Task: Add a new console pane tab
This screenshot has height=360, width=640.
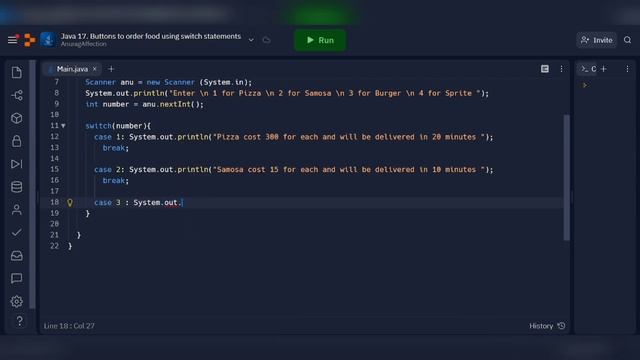Action: (604, 69)
